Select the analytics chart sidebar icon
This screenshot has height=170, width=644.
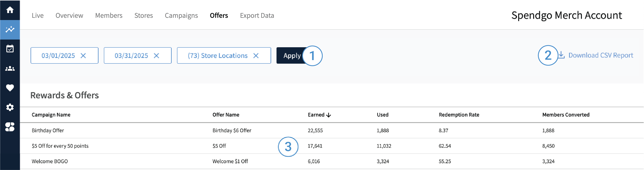pos(10,29)
